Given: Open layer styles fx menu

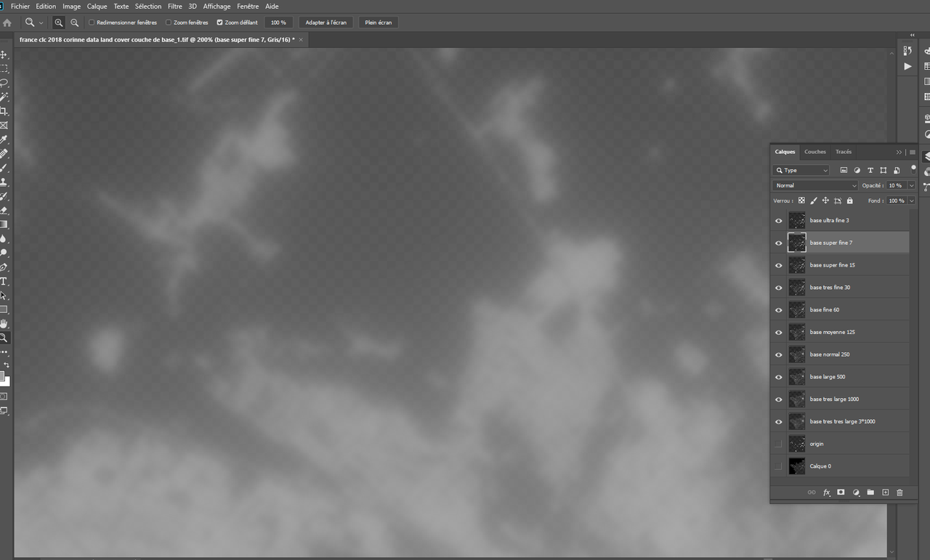Looking at the screenshot, I should [826, 492].
